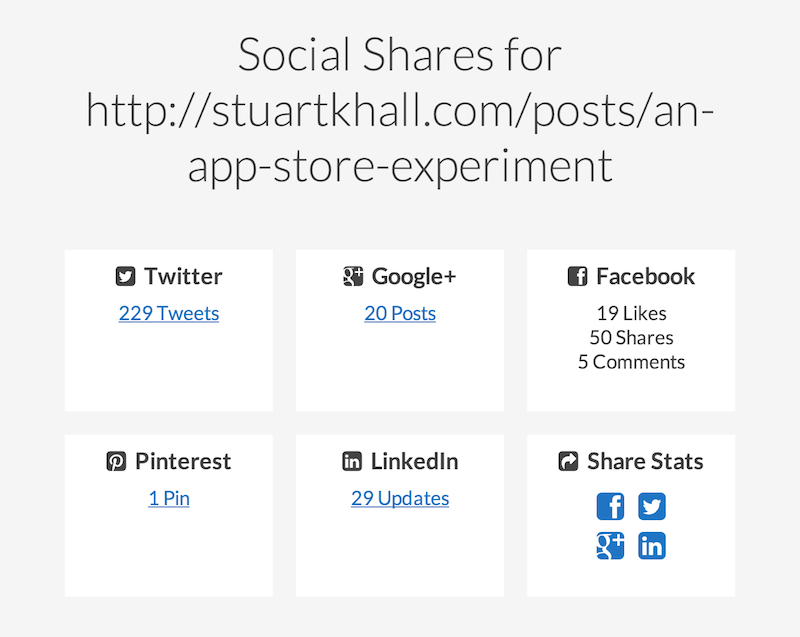Share via the Facebook button in Share Stats
This screenshot has height=637, width=800.
(x=610, y=506)
